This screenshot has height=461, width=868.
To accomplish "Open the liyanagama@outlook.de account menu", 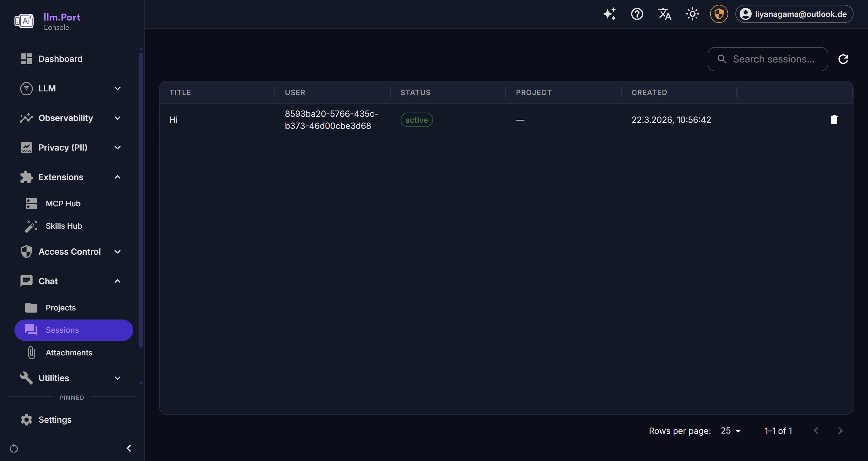I will point(794,14).
